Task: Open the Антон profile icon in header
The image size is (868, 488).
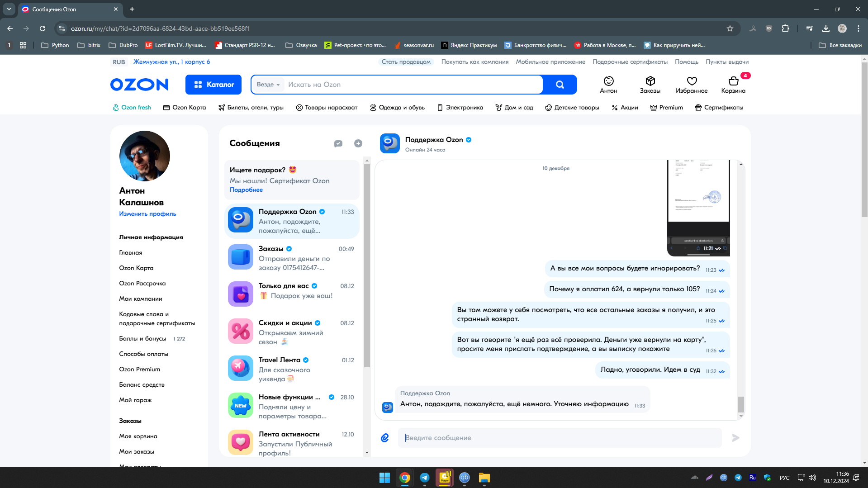Action: (608, 85)
